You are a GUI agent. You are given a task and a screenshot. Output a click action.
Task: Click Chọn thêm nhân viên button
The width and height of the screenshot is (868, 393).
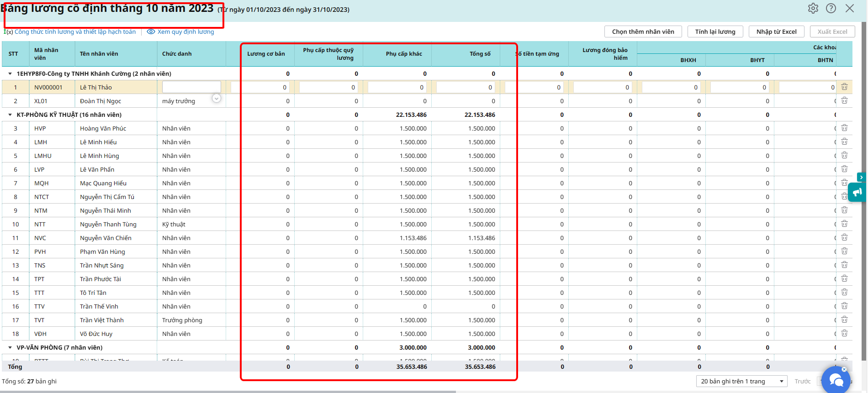[643, 31]
